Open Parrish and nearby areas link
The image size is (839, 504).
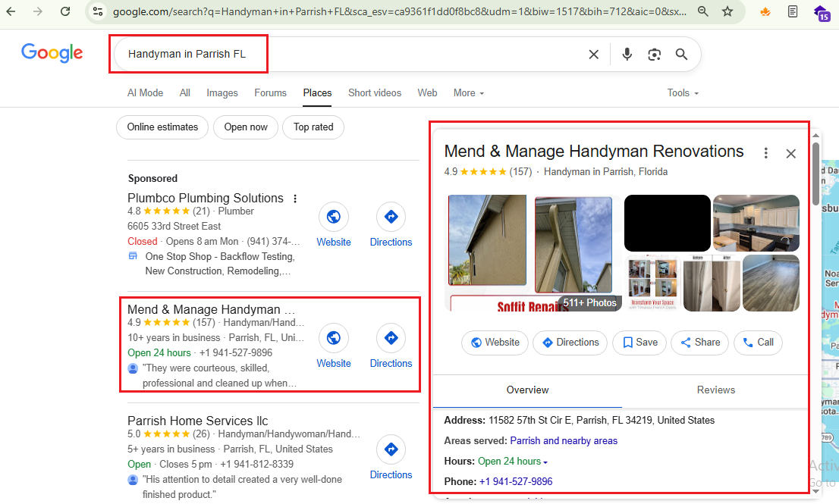pyautogui.click(x=564, y=441)
